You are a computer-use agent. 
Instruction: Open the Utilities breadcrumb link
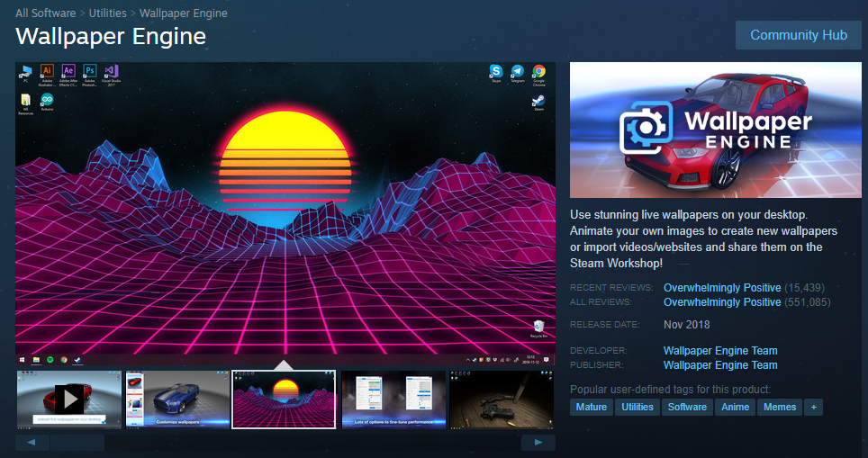pyautogui.click(x=107, y=13)
